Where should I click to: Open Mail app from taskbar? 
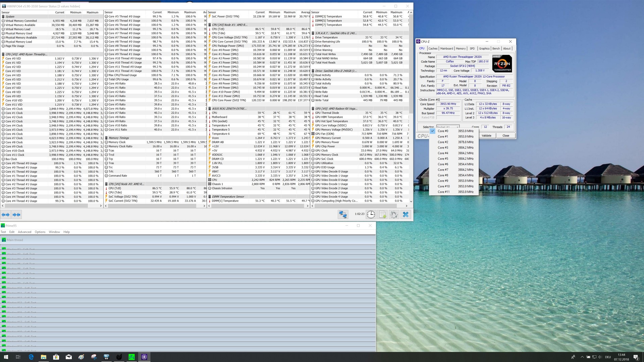[69, 357]
